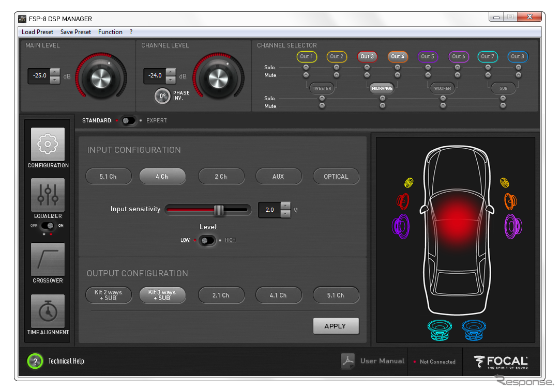Increase Main Level with up arrow
Image resolution: width=560 pixels, height=392 pixels.
click(x=55, y=72)
